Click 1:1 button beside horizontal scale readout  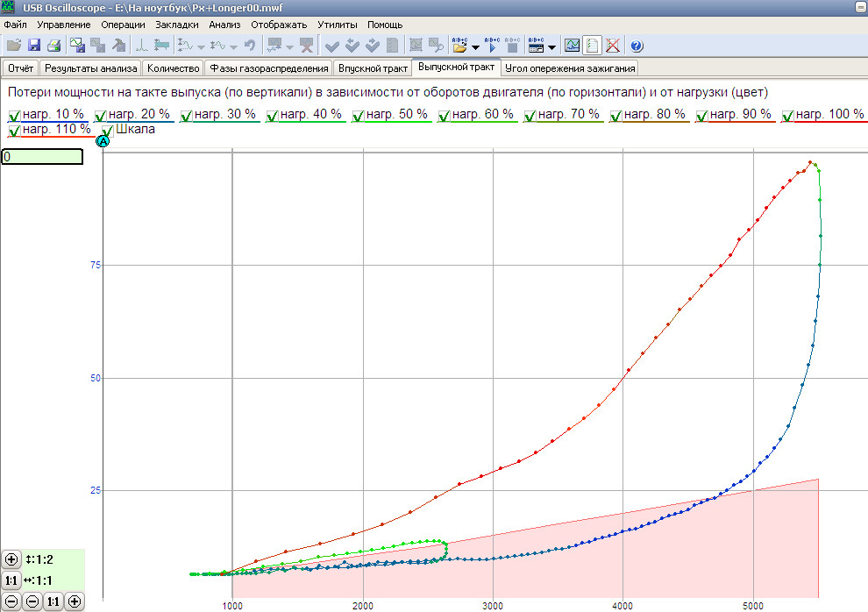pyautogui.click(x=11, y=580)
